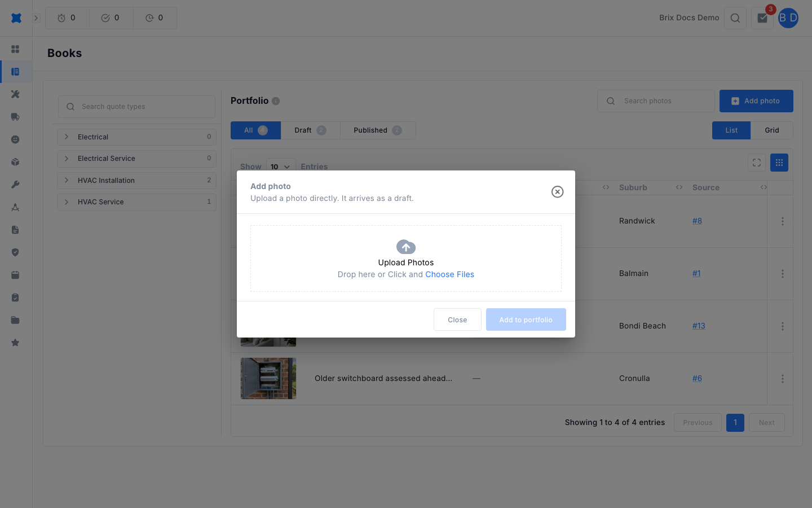Viewport: 812px width, 508px height.
Task: Open the folder icon in sidebar
Action: click(x=15, y=320)
